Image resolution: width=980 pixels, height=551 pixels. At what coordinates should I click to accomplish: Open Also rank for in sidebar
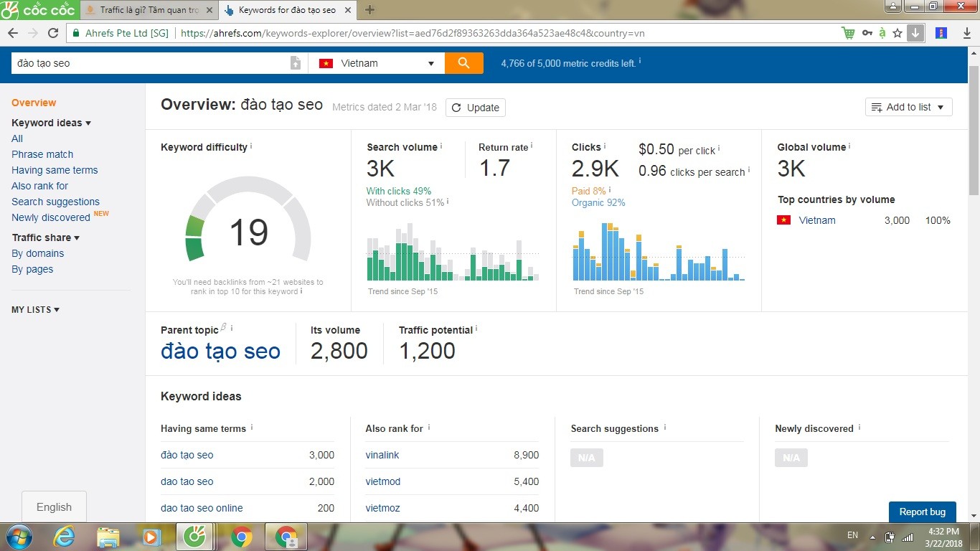40,186
